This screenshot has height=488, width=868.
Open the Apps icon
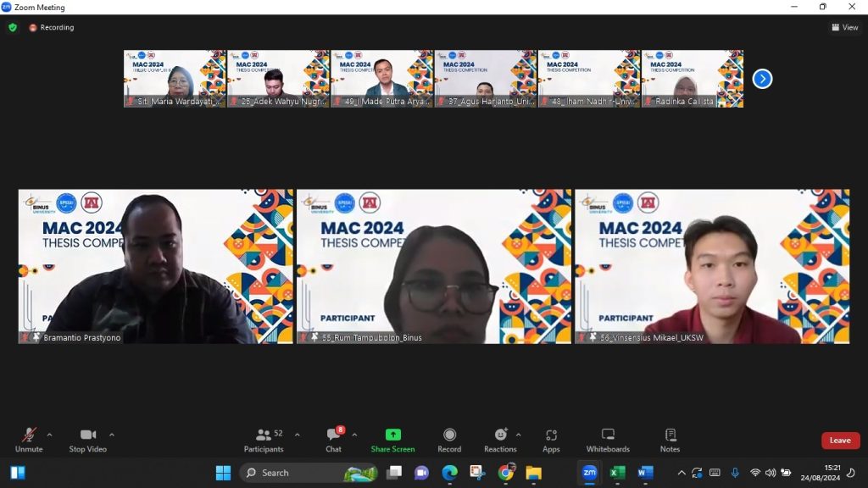[x=551, y=435]
